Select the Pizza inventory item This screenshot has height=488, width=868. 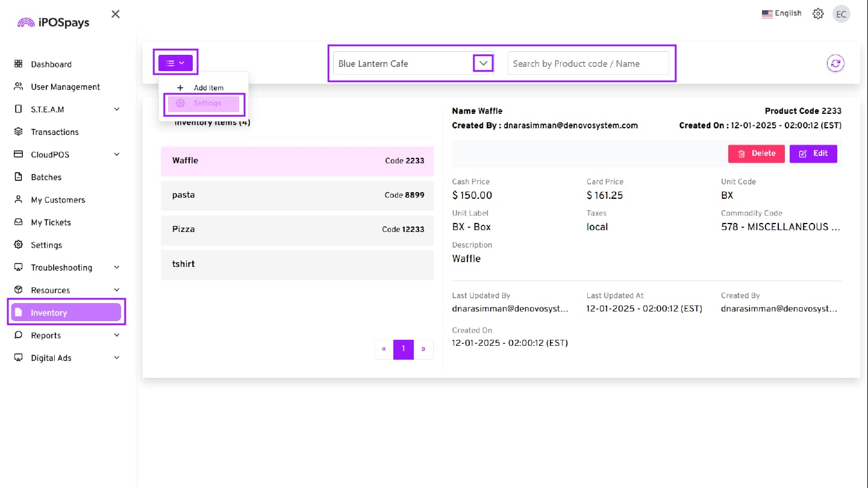[297, 230]
